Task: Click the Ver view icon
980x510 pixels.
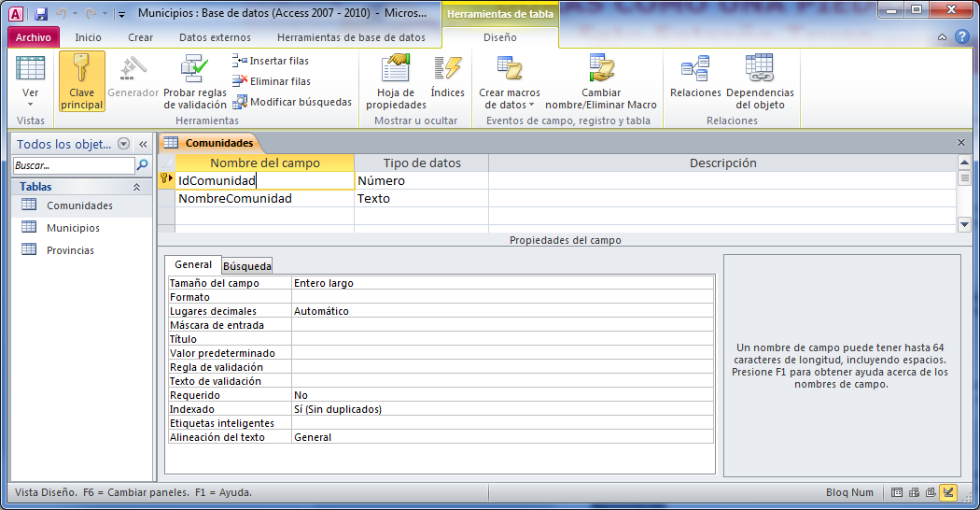Action: (x=30, y=69)
